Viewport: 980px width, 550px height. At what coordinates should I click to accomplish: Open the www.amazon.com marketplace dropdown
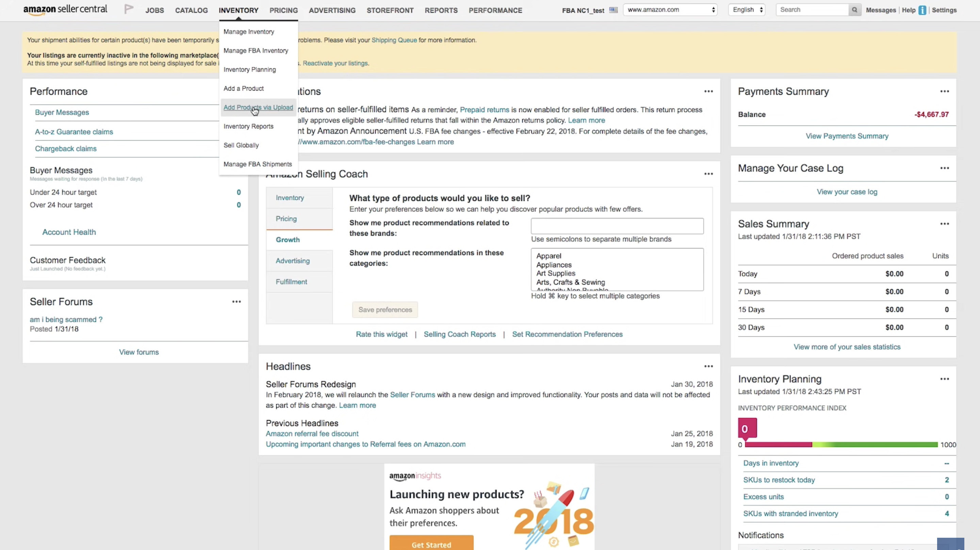[x=670, y=10]
